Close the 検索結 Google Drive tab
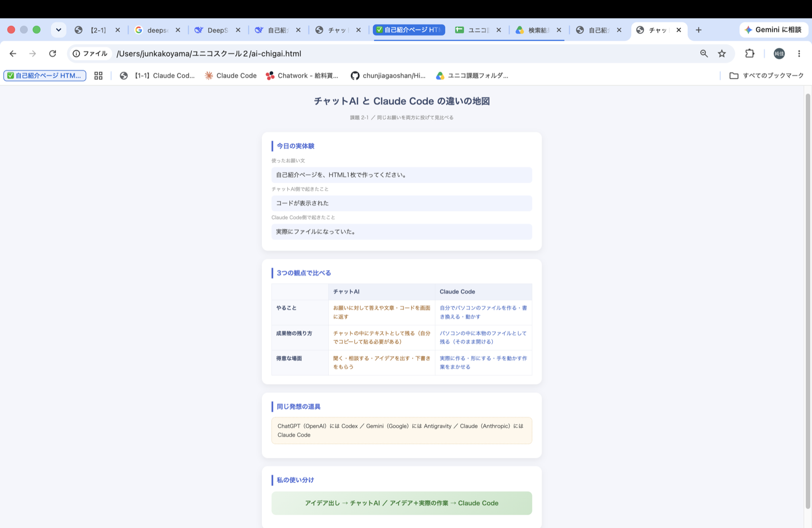The height and width of the screenshot is (528, 812). [559, 30]
